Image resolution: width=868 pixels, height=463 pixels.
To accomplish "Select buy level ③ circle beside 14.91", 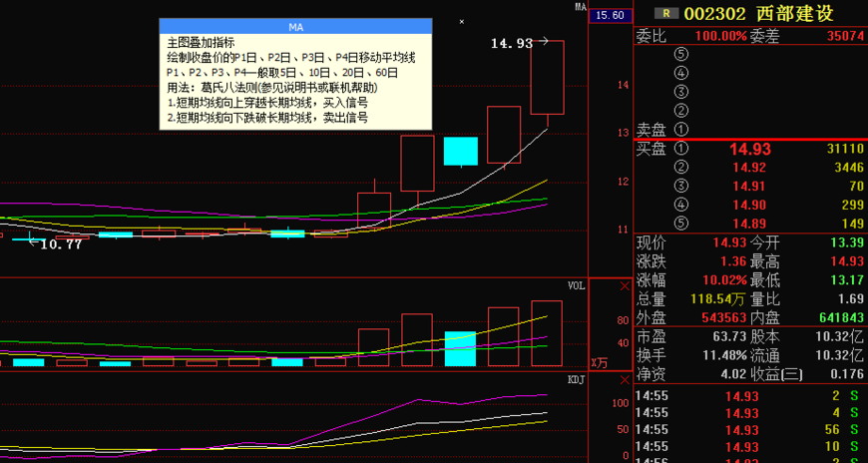I will (x=681, y=186).
